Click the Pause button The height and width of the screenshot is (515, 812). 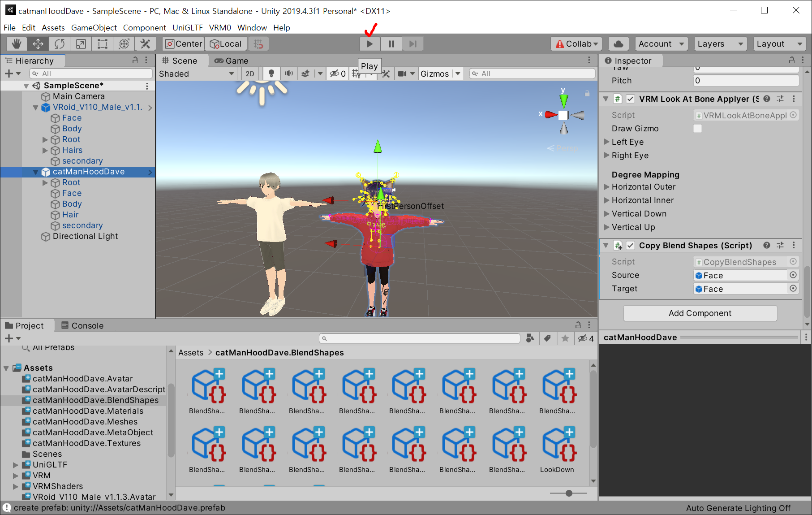tap(391, 43)
